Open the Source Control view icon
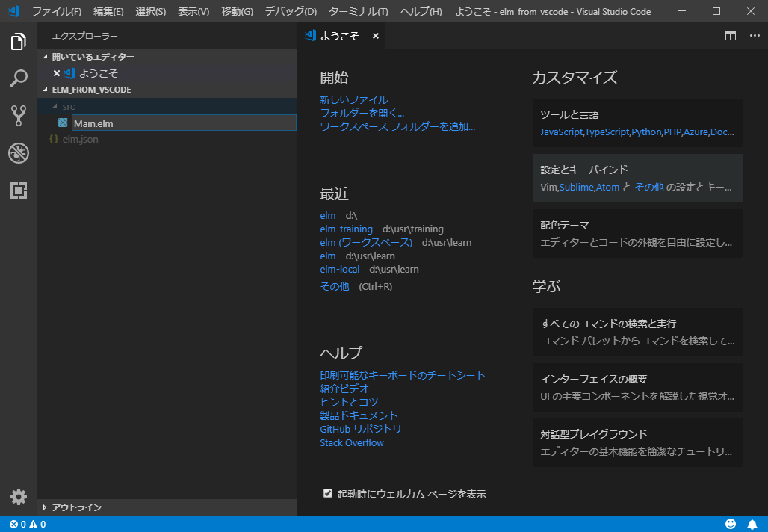 tap(19, 116)
